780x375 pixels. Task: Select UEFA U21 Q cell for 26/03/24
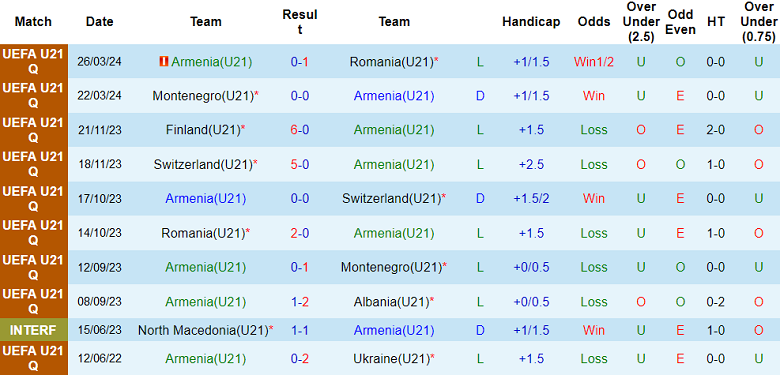(33, 62)
